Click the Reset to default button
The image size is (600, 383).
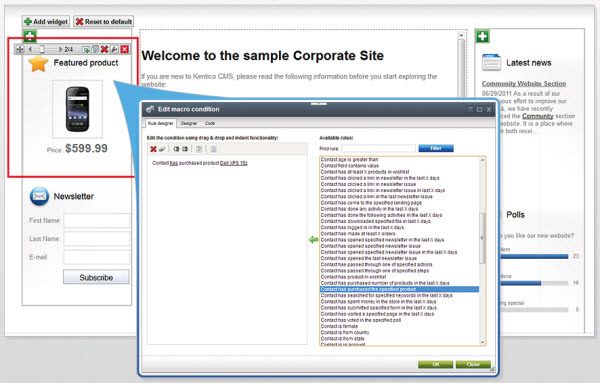(x=104, y=21)
